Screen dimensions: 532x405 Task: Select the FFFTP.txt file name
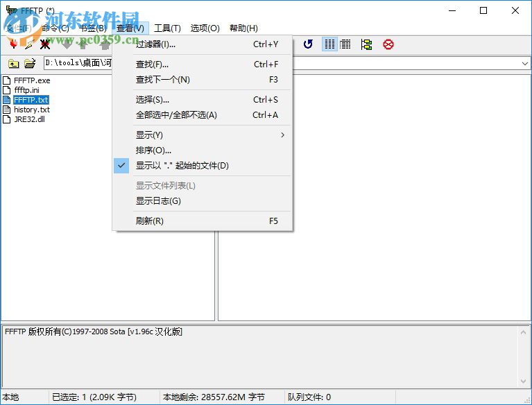31,100
